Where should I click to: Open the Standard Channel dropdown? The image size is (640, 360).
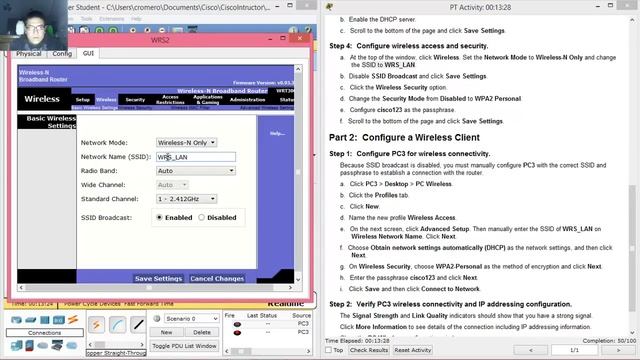click(187, 199)
